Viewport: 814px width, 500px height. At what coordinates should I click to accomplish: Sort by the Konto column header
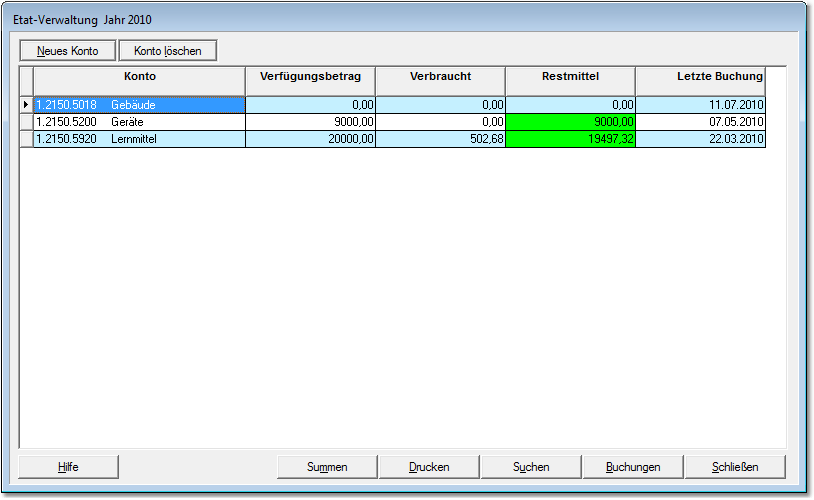(140, 77)
